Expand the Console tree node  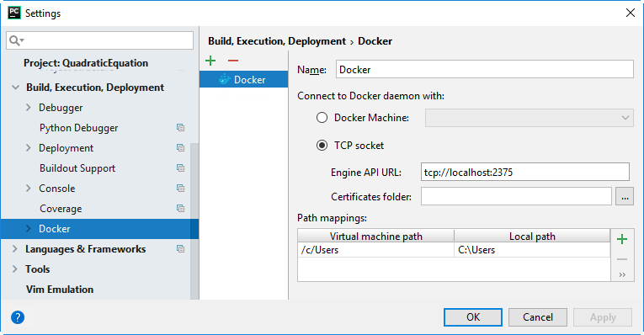tap(29, 188)
